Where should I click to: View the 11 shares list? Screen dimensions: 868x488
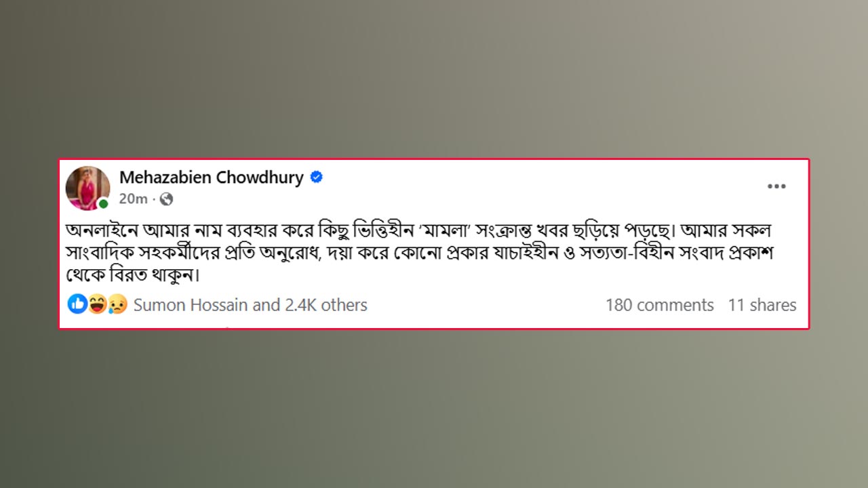pyautogui.click(x=762, y=305)
